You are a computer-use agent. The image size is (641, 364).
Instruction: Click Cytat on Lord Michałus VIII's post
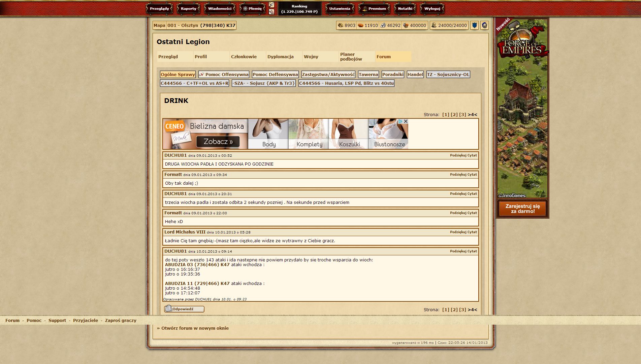click(472, 232)
